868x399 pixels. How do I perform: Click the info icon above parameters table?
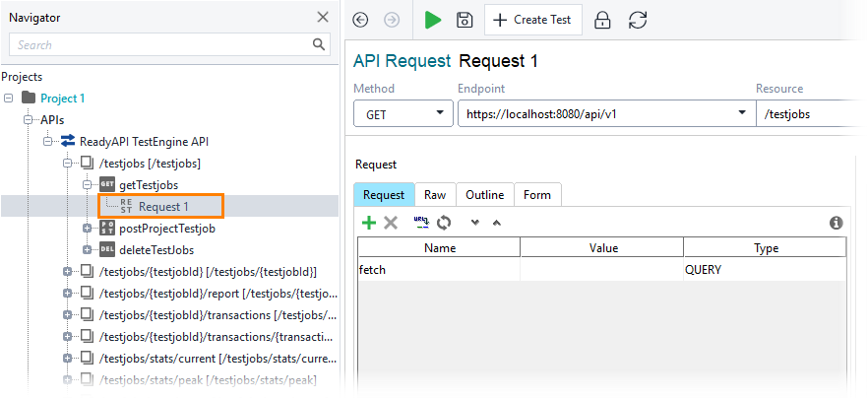836,223
